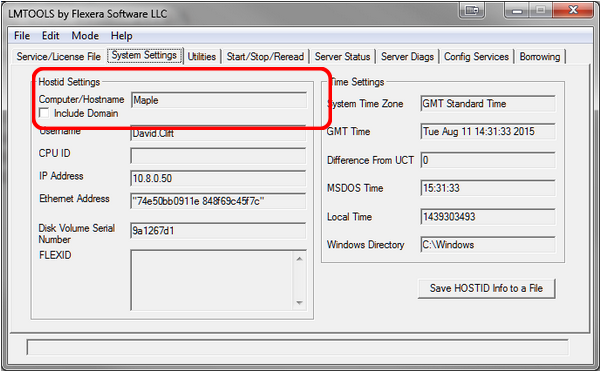
Task: Click the status bar field at bottom
Action: click(x=297, y=347)
